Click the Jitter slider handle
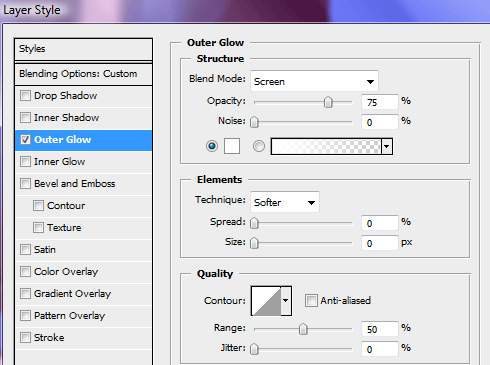This screenshot has height=365, width=490. [254, 349]
